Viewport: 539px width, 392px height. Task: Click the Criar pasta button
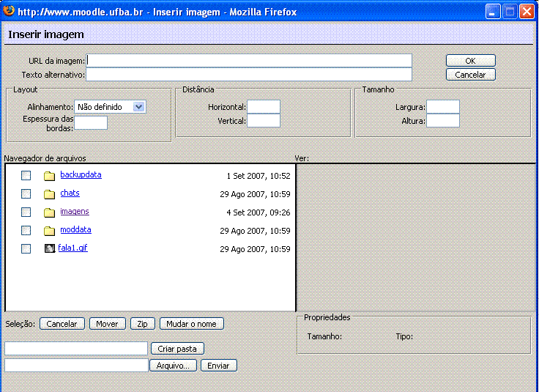177,349
